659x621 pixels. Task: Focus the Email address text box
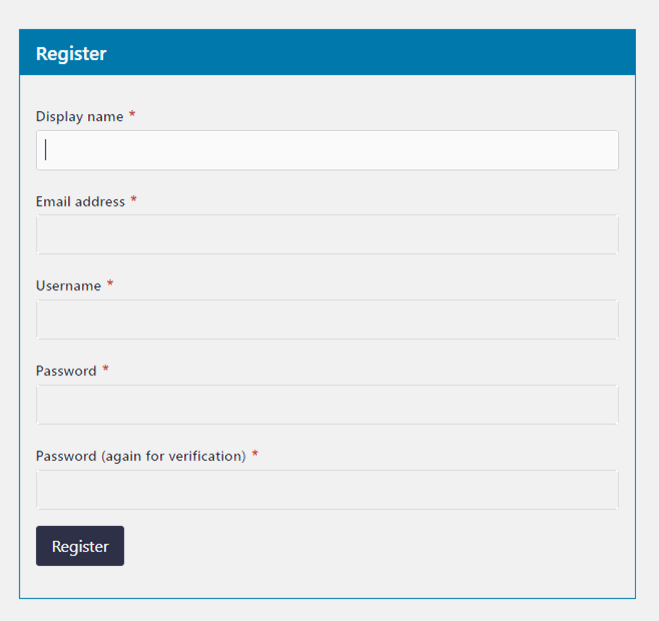pyautogui.click(x=327, y=235)
